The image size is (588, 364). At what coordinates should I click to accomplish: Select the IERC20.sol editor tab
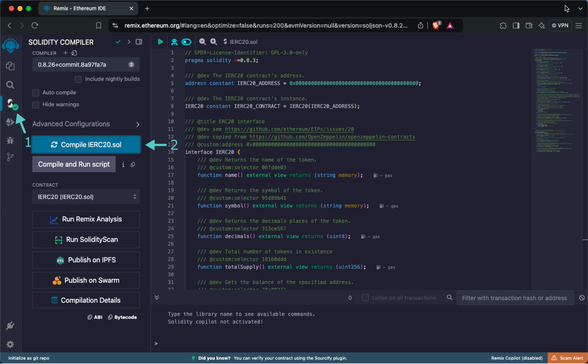pyautogui.click(x=240, y=42)
